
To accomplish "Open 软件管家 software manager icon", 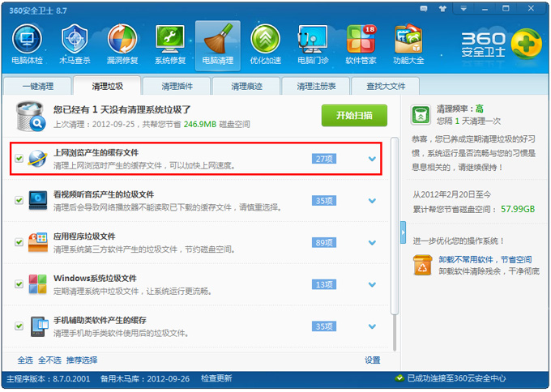I will (x=361, y=45).
